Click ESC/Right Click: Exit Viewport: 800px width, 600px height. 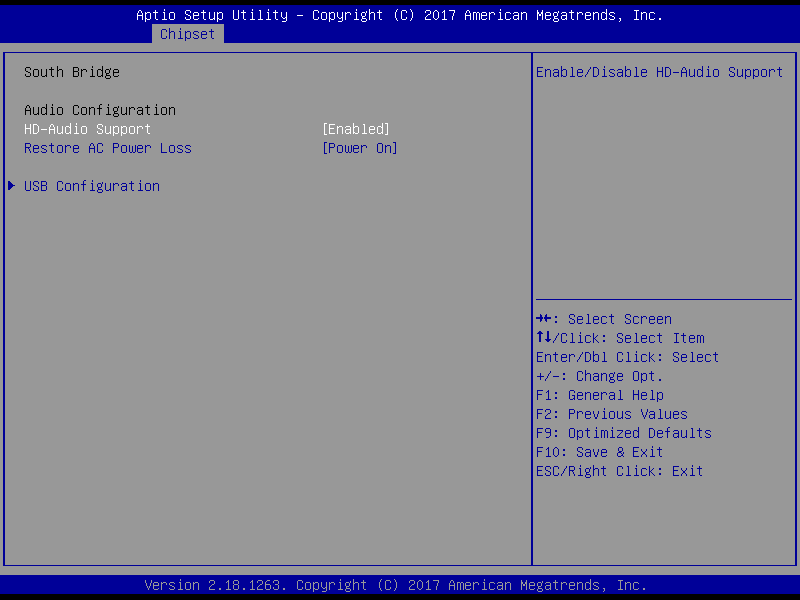(x=619, y=471)
